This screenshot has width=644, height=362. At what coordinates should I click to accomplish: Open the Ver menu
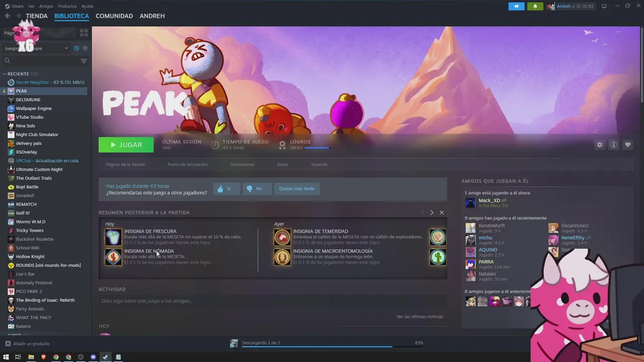tap(32, 6)
